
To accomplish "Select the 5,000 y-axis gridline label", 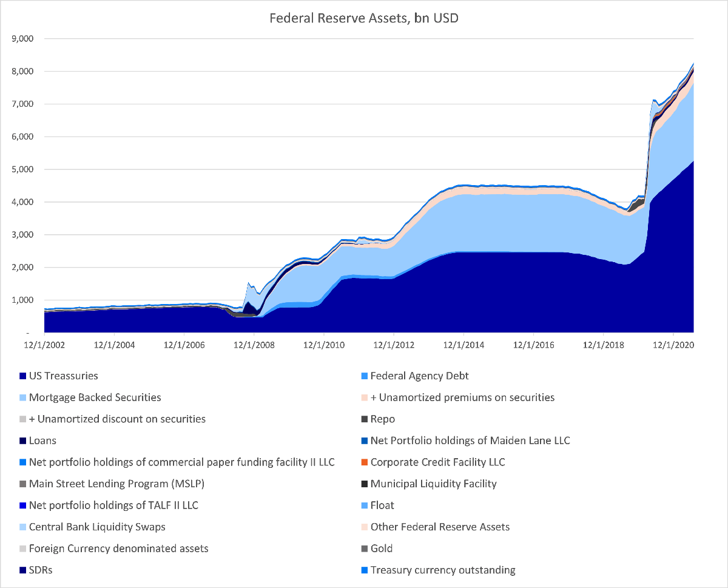I will pos(22,169).
